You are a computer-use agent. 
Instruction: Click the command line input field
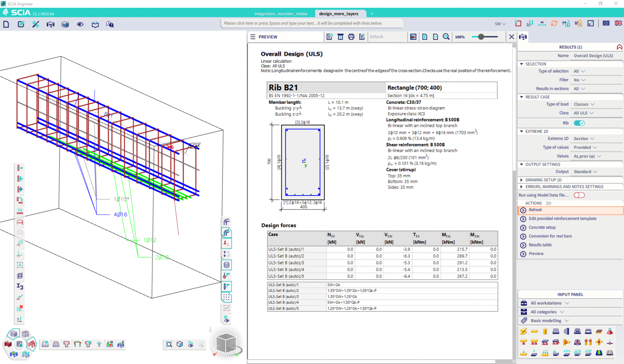313,23
